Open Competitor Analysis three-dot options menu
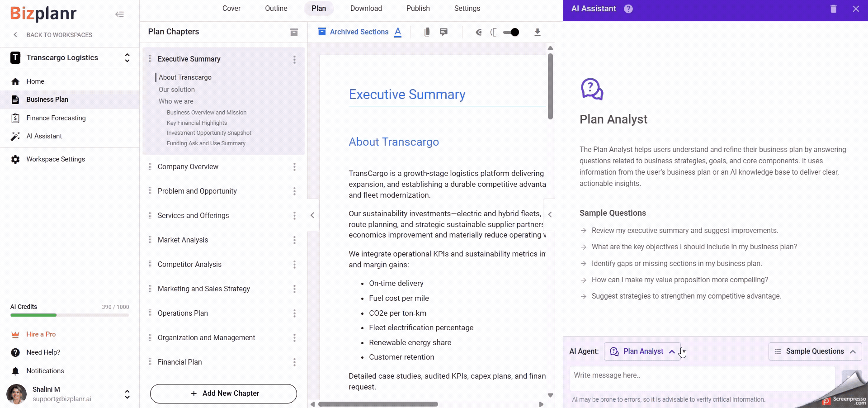Viewport: 868px width, 408px height. (294, 265)
